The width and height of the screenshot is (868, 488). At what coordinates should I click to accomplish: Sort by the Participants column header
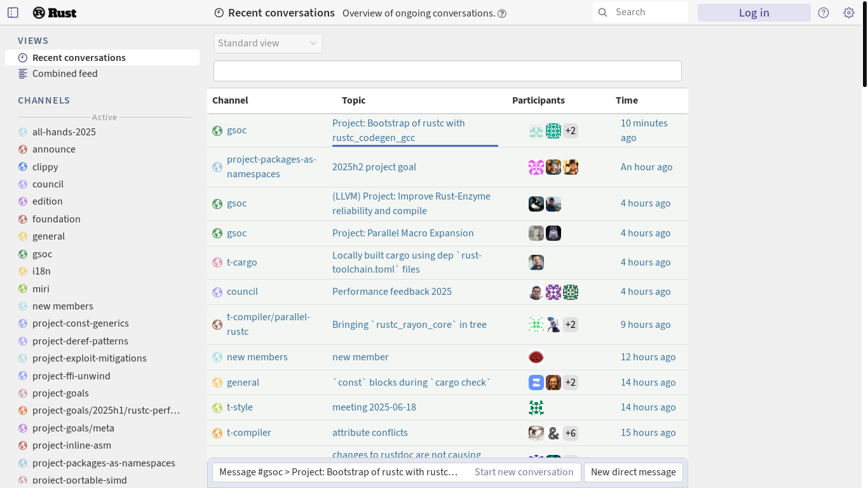click(538, 100)
